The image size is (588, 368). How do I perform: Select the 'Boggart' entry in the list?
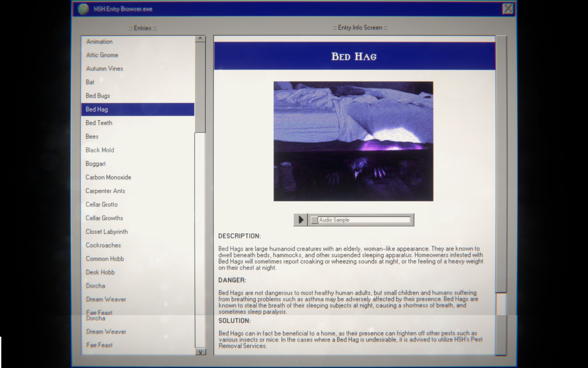click(x=95, y=163)
